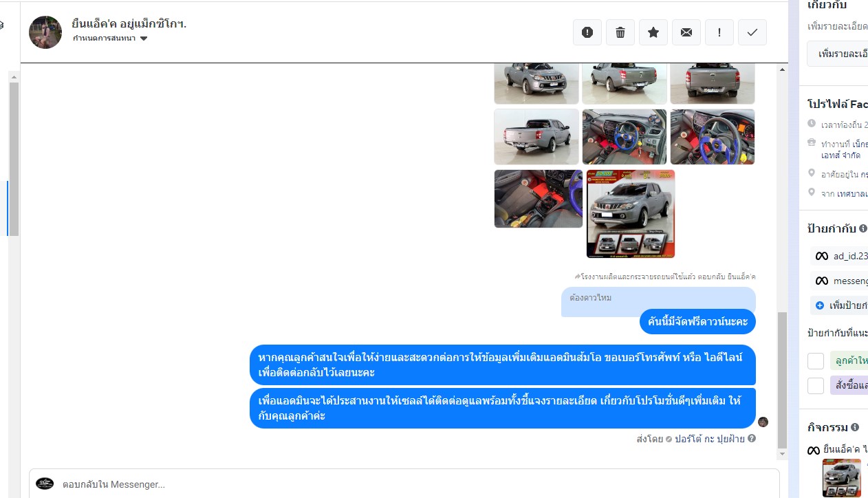This screenshot has height=498, width=868.
Task: Open the customer's profile avatar
Action: 45,32
